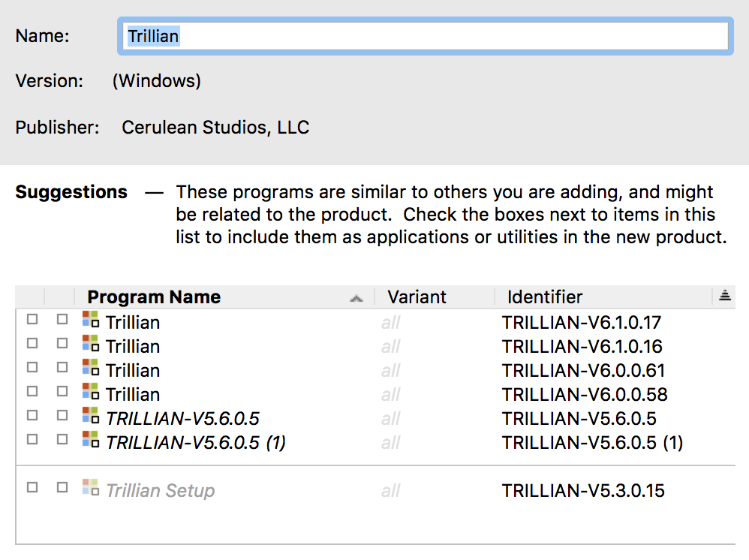Viewport: 749px width, 560px height.
Task: Select the Trillian Setup row name
Action: pos(161,491)
